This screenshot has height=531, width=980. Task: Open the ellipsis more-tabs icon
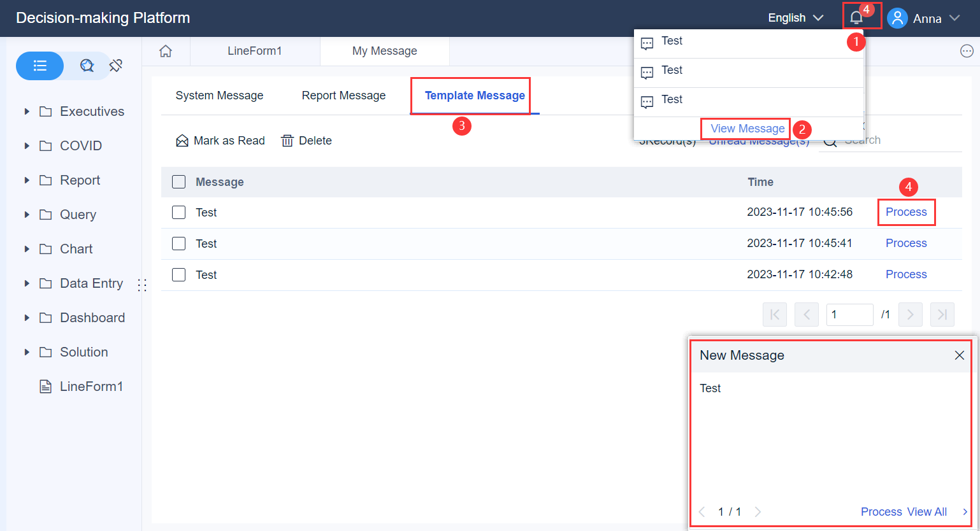967,51
